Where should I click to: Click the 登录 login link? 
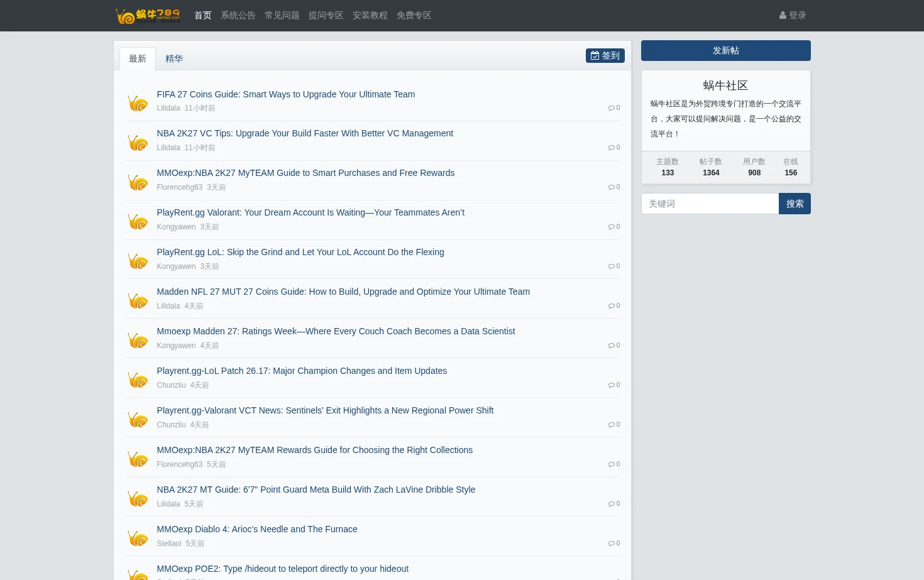pos(793,16)
